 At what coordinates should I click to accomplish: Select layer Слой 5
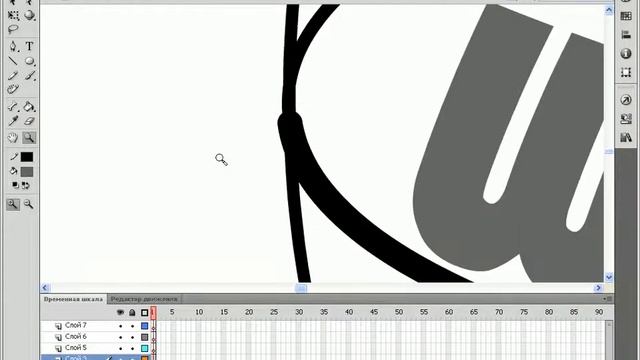click(x=76, y=348)
